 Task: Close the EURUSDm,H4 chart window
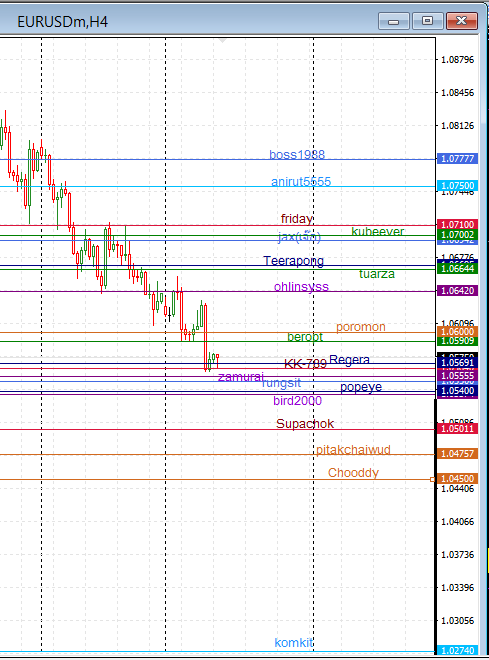coord(461,21)
